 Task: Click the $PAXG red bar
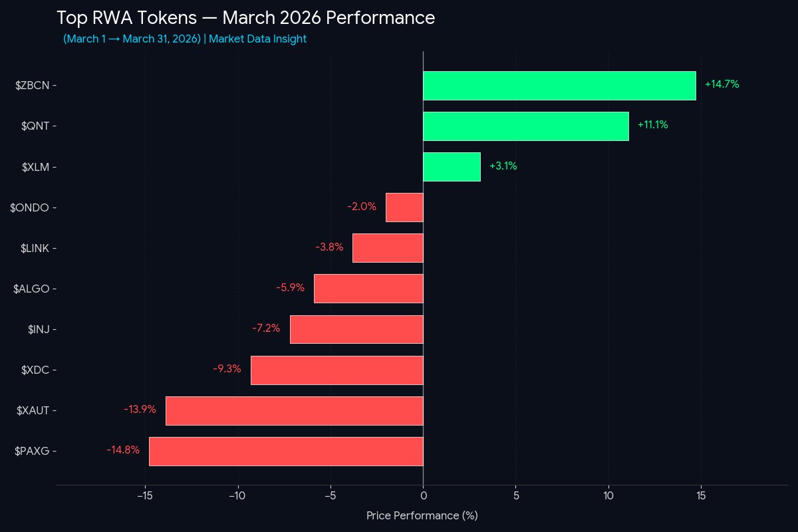coord(286,451)
